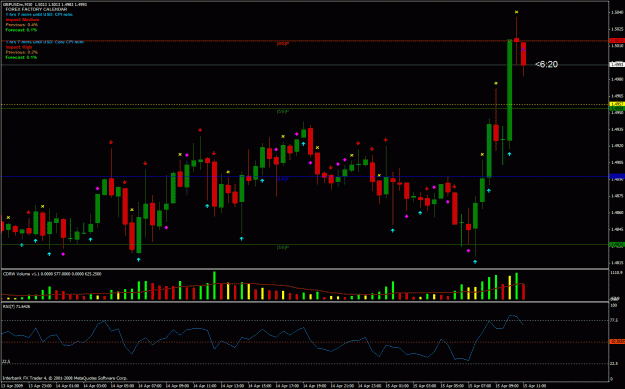
Task: Click the GBPUSD chart symbol title
Action: pos(45,4)
